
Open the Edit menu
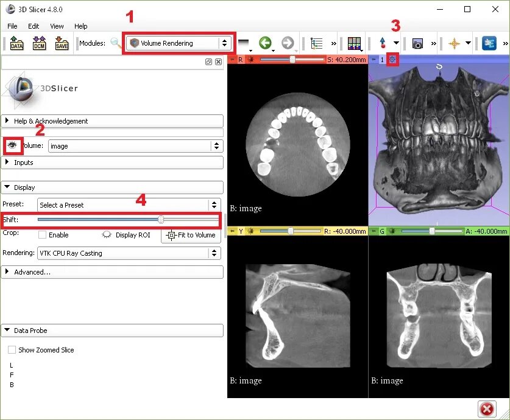tap(34, 26)
